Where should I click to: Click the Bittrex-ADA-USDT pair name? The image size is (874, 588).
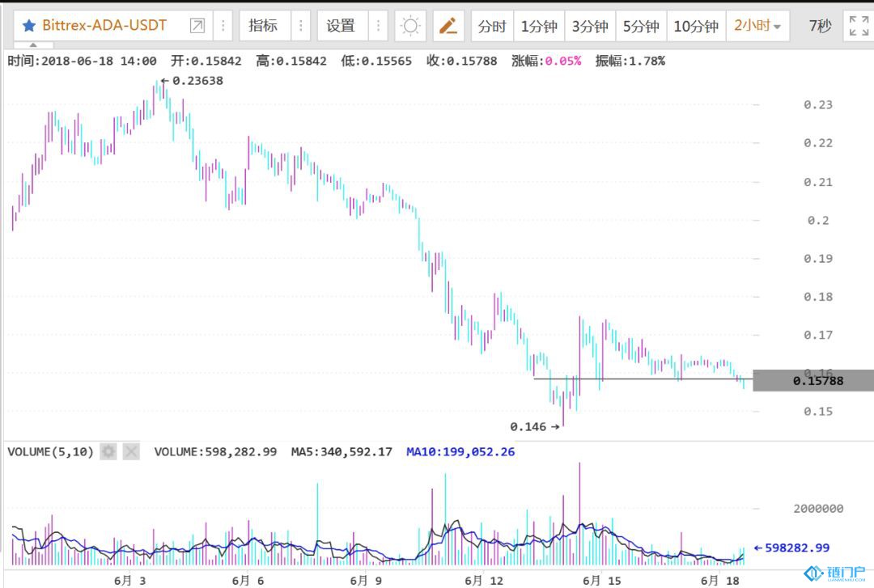(104, 26)
